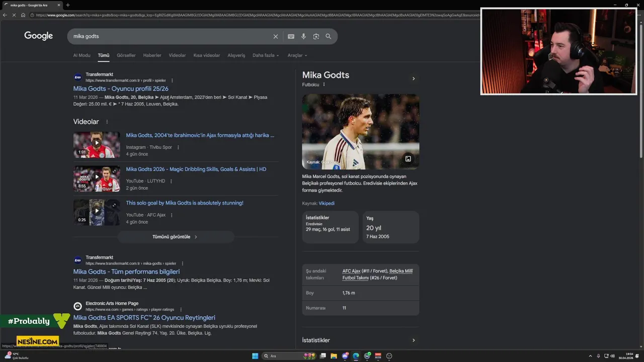Viewport: 644px width, 362px height.
Task: Switch to the Görseller tab
Action: [126, 55]
